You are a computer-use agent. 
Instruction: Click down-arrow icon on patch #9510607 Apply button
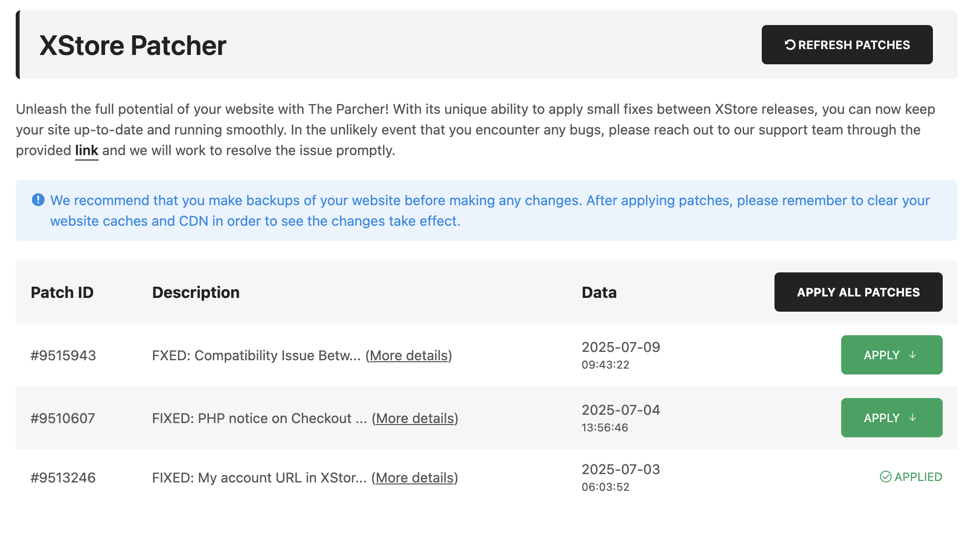(x=912, y=418)
